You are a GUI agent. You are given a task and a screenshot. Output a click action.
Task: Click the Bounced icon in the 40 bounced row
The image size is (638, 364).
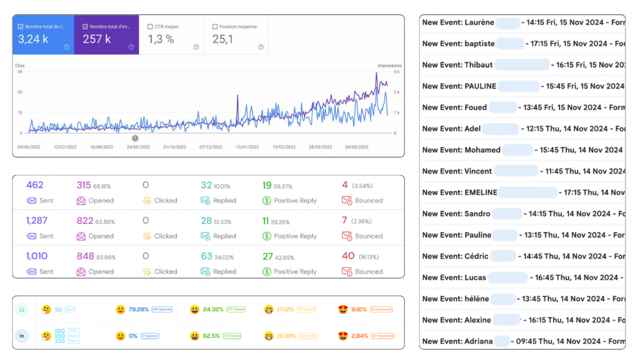click(346, 272)
